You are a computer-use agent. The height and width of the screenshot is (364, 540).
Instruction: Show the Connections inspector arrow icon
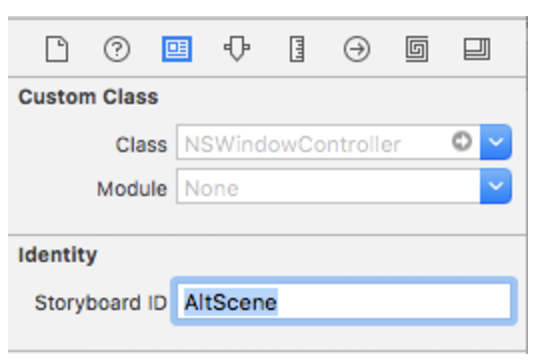click(357, 49)
